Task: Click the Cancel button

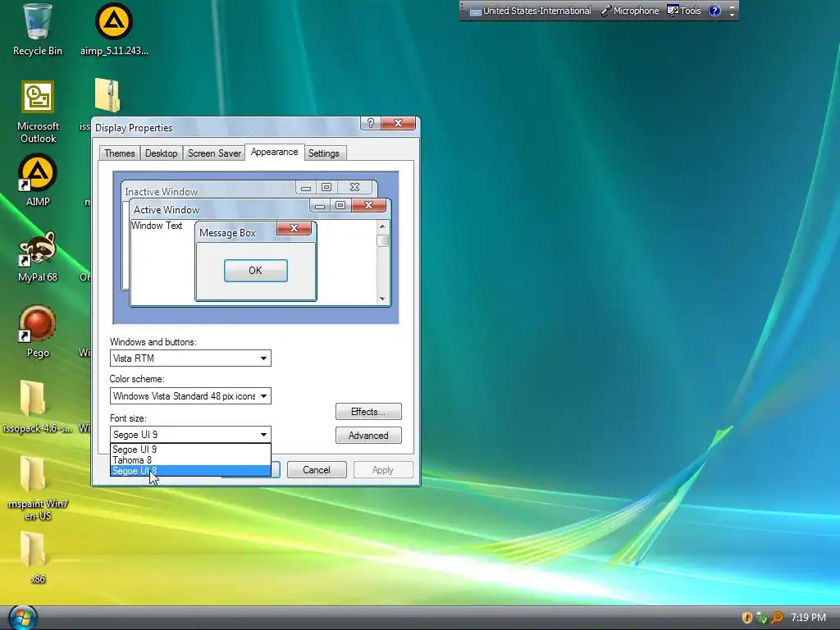Action: point(317,470)
